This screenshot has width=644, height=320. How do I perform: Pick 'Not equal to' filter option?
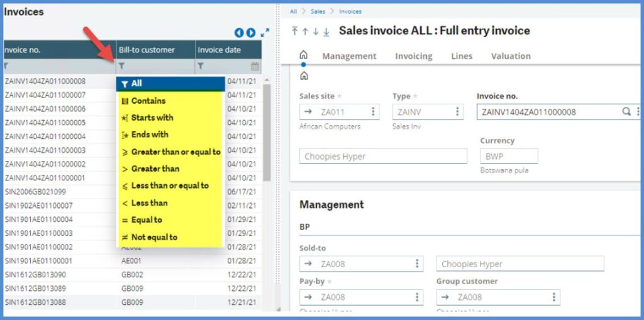point(153,237)
